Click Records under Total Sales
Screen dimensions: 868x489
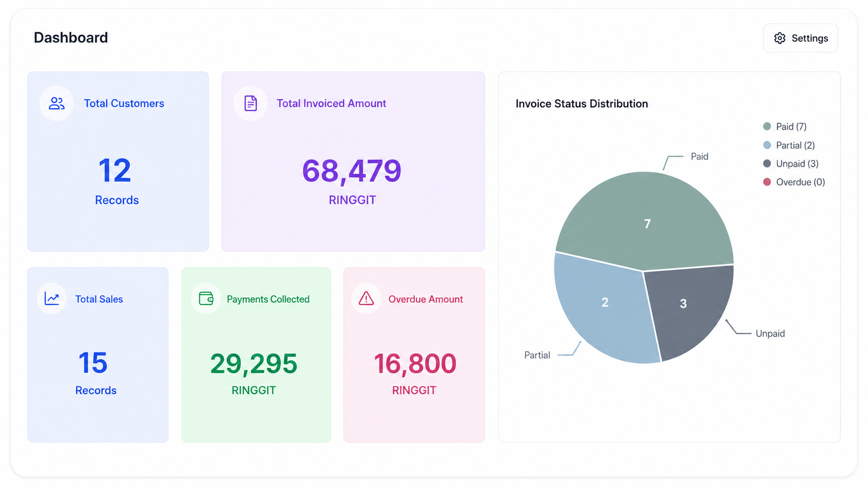(96, 390)
